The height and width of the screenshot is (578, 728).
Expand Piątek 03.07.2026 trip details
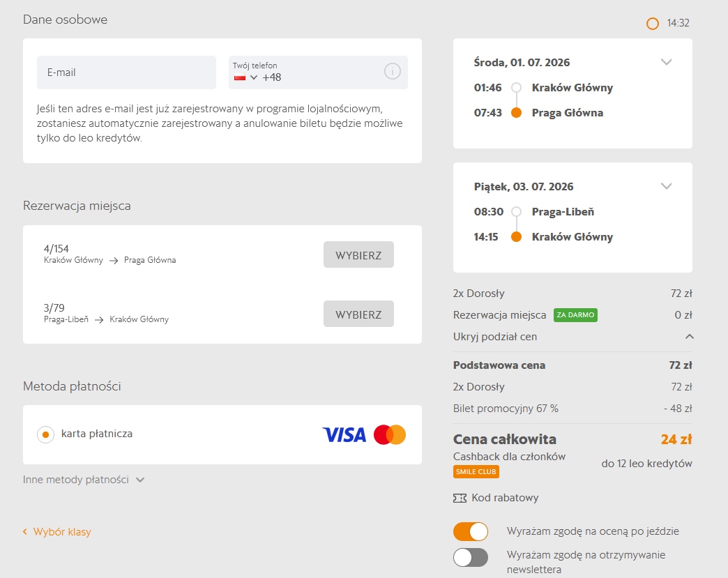(x=666, y=186)
